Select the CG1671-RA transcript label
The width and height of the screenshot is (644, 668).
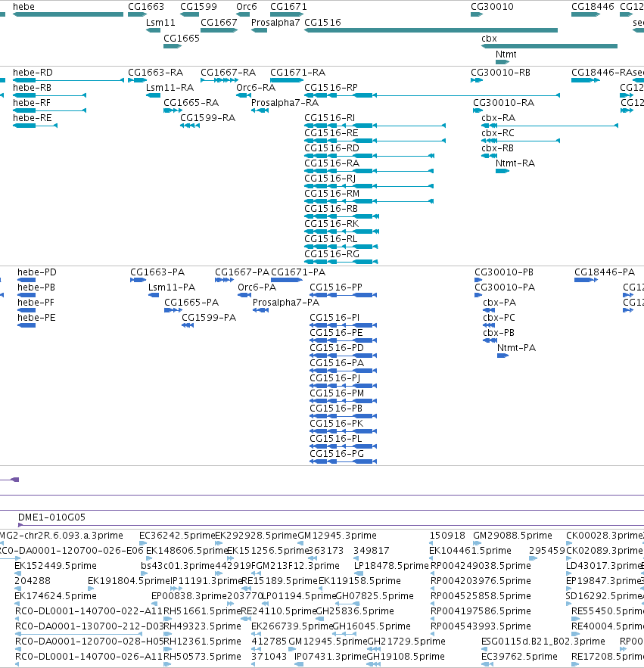[x=297, y=73]
